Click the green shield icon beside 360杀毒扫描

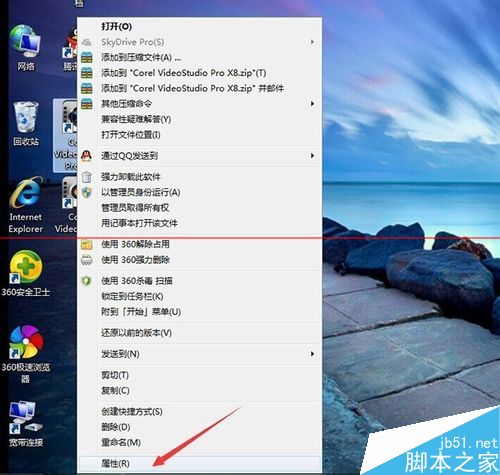point(87,281)
